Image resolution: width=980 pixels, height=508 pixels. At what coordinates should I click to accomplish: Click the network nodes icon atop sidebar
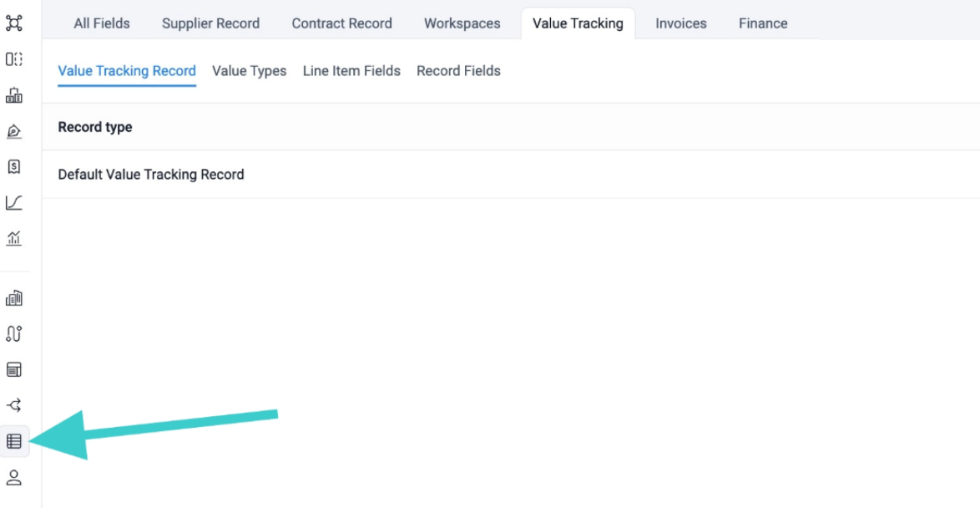(14, 23)
